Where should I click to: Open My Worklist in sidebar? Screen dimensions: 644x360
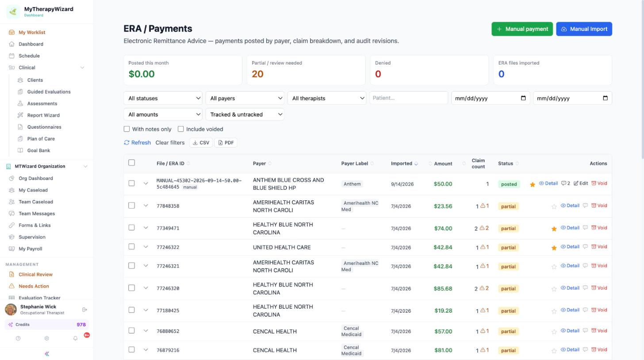[x=32, y=32]
